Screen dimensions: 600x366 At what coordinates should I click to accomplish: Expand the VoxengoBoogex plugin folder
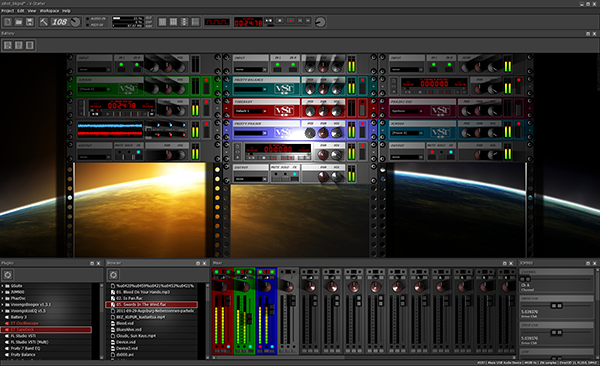(2, 305)
